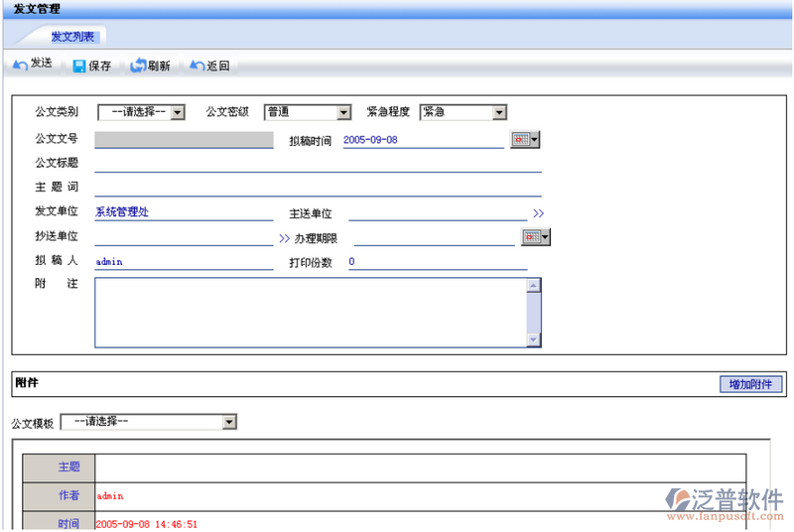794x532 pixels.
Task: Click the 发文单位 field with 系统管理处
Action: tap(184, 212)
